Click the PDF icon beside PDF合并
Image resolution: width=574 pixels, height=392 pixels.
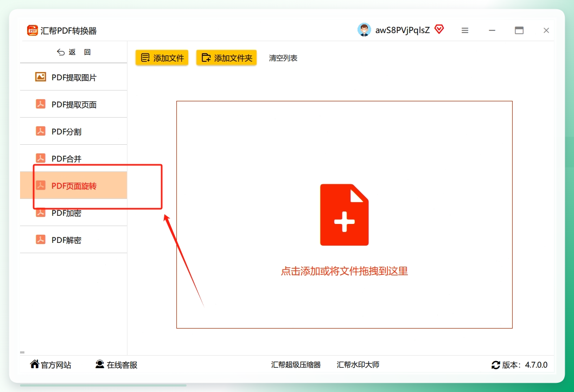[x=41, y=158]
